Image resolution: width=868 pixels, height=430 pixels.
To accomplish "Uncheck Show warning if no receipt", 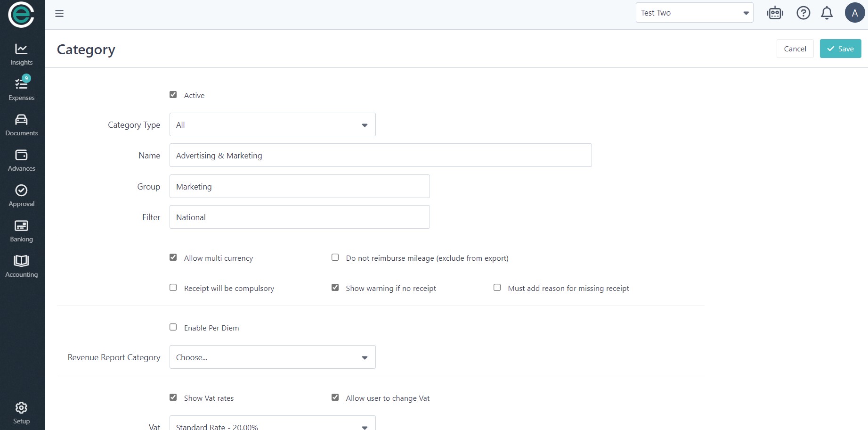I will click(335, 288).
